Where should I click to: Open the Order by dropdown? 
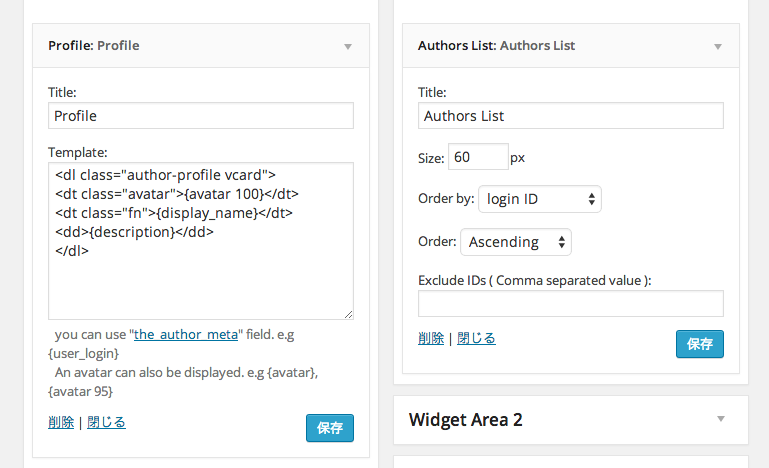(540, 198)
